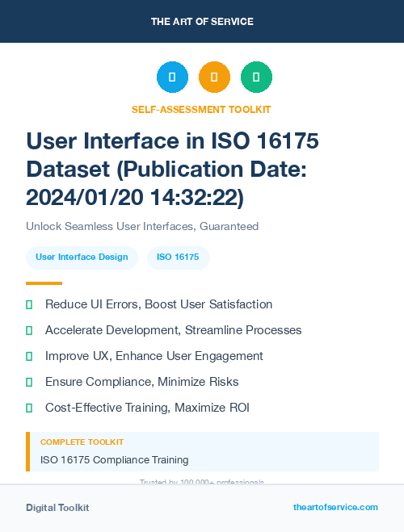Click the bullet icon beside Improve UX
Screen dimensions: 404x532
29,356
